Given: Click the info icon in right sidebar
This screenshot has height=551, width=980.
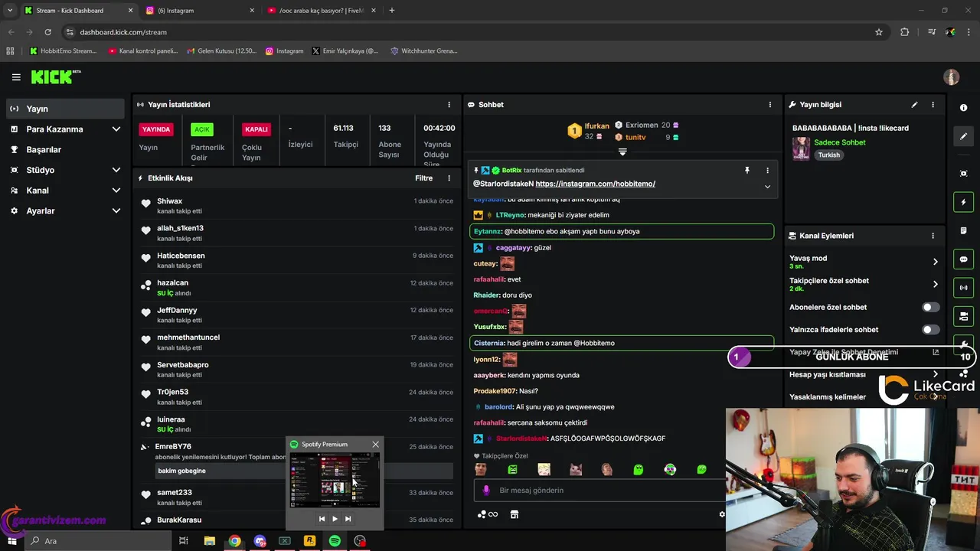Looking at the screenshot, I should (x=964, y=108).
